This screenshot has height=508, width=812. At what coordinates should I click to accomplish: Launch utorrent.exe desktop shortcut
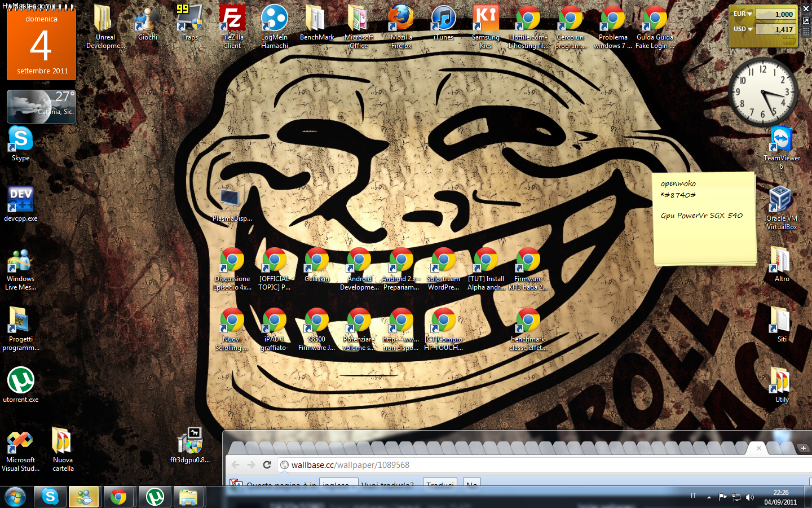(21, 385)
